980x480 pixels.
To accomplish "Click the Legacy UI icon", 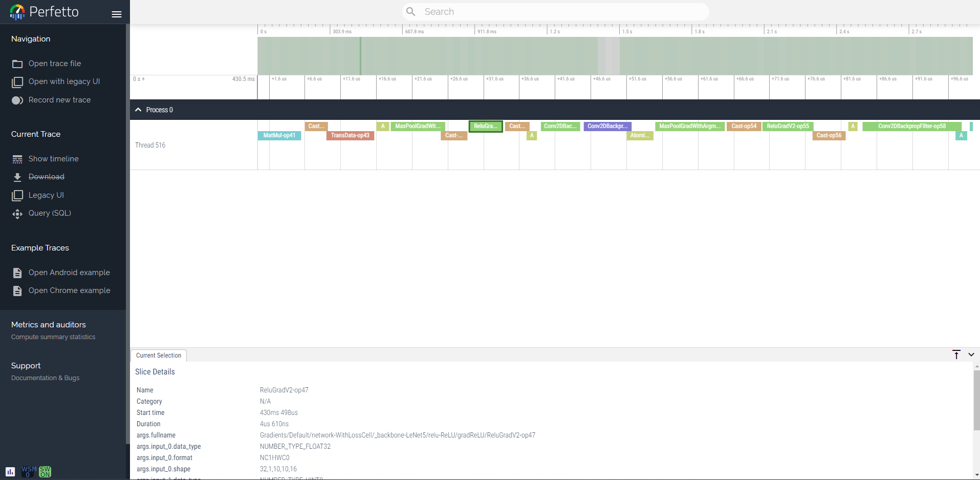I will 17,195.
